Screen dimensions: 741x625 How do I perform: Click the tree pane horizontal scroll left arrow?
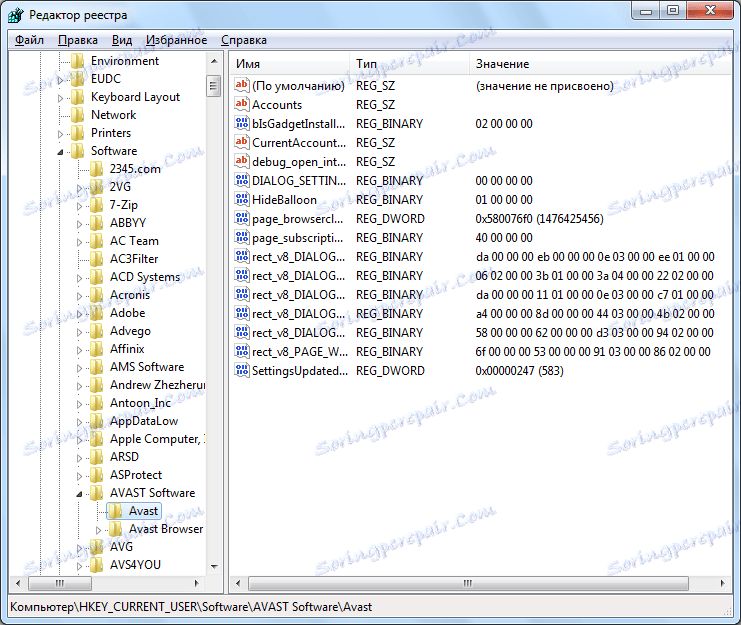[18, 583]
